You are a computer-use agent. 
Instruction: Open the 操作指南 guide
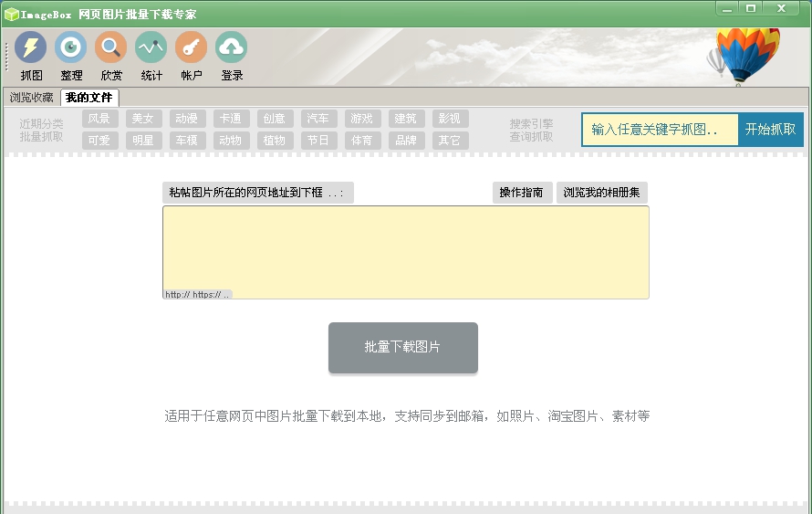(522, 193)
